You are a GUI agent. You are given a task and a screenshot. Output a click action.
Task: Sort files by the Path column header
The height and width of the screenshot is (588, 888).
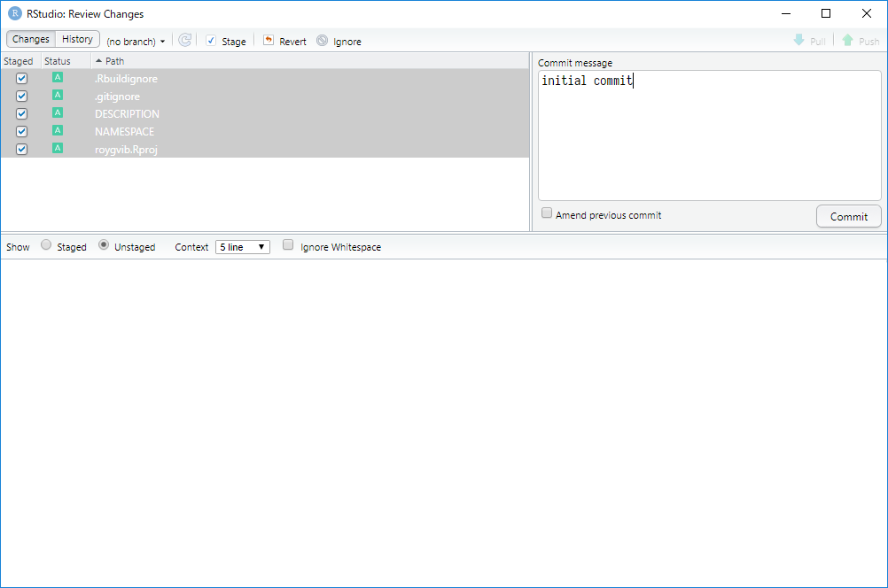coord(115,61)
